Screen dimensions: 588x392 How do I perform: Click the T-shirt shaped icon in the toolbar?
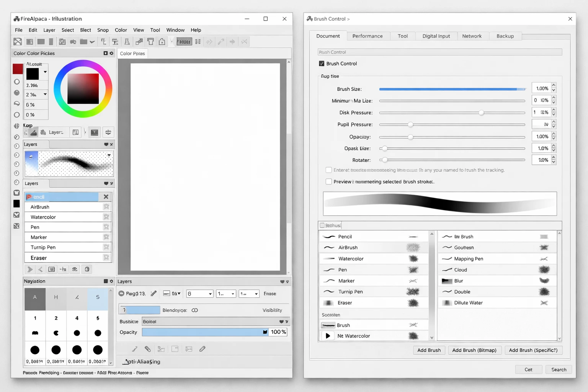click(x=150, y=42)
